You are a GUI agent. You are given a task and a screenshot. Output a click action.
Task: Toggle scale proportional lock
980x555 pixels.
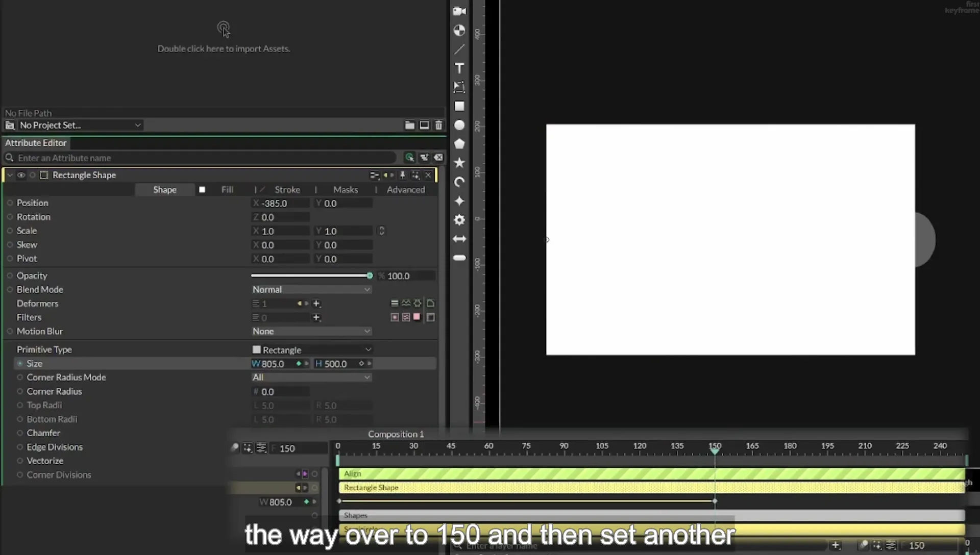point(381,231)
